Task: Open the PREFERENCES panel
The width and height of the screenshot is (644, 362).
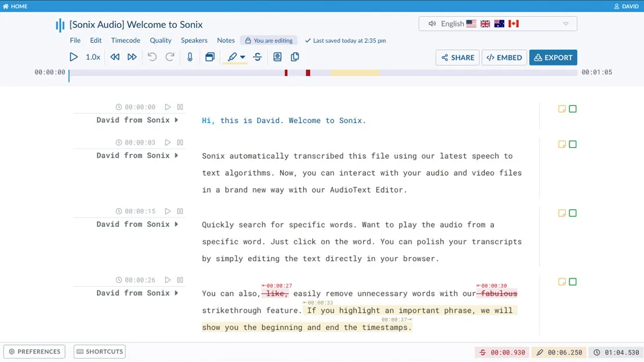Action: (34, 351)
